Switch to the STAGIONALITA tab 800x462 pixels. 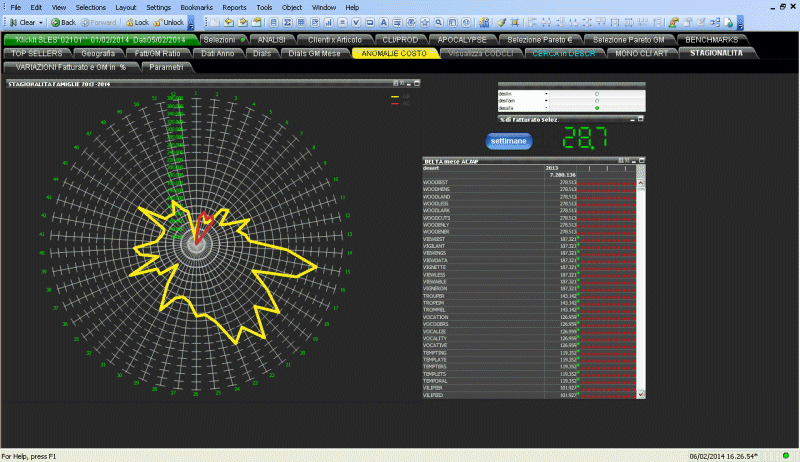tap(716, 53)
